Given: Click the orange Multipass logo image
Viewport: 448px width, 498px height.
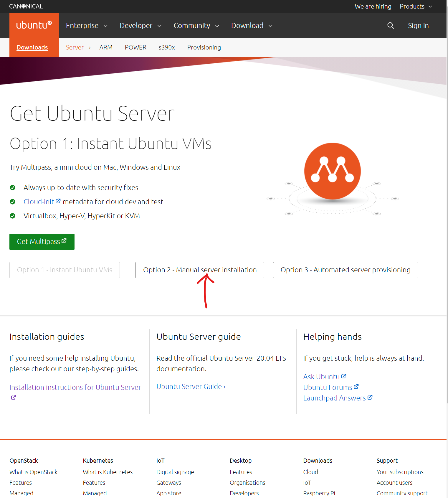Looking at the screenshot, I should 332,171.
